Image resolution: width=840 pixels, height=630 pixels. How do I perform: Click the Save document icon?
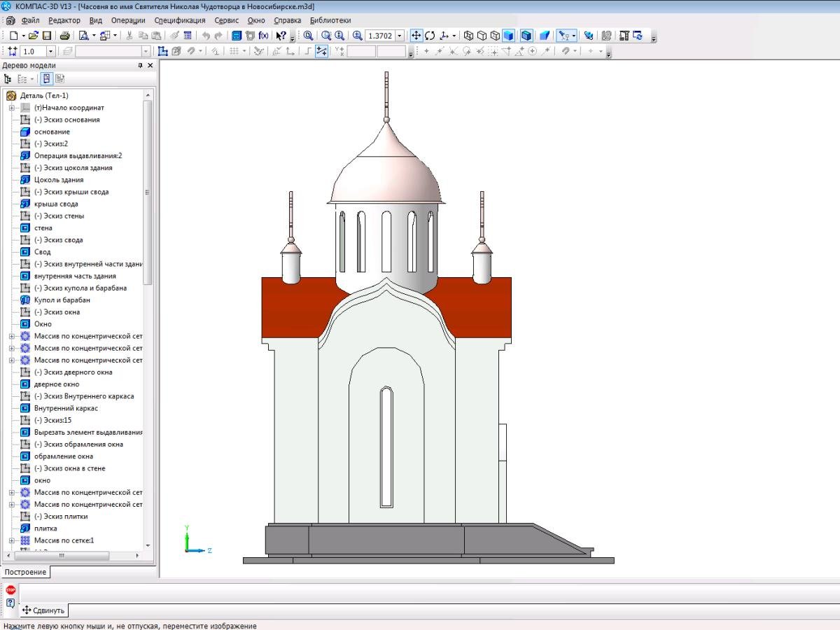(x=47, y=36)
